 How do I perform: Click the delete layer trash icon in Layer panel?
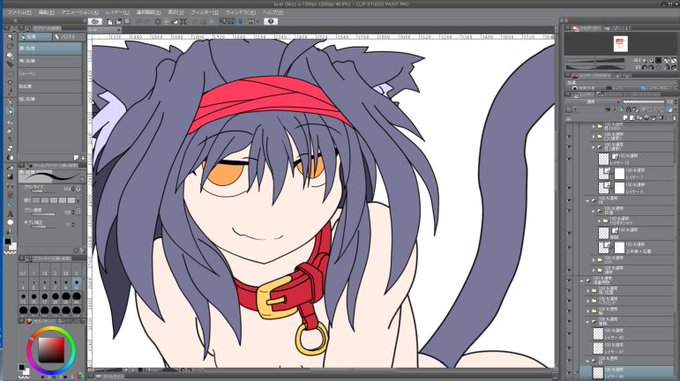click(673, 117)
